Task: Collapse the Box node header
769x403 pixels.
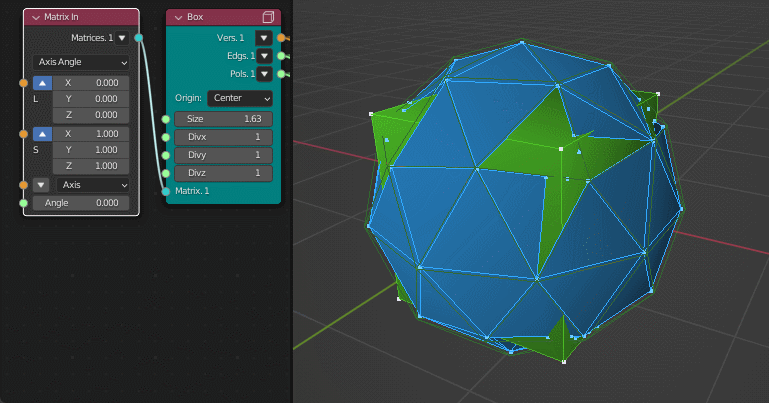Action: click(178, 17)
